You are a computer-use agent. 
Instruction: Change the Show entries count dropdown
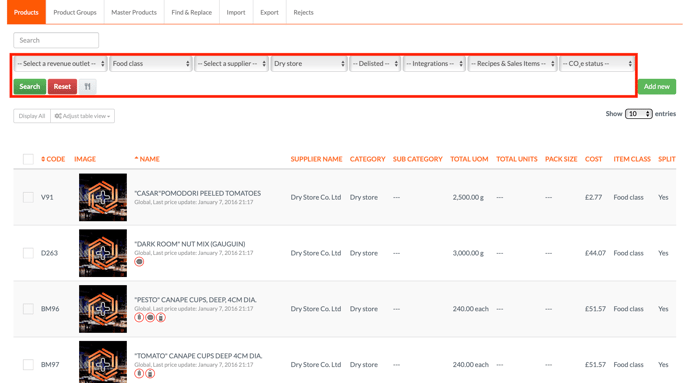point(638,114)
